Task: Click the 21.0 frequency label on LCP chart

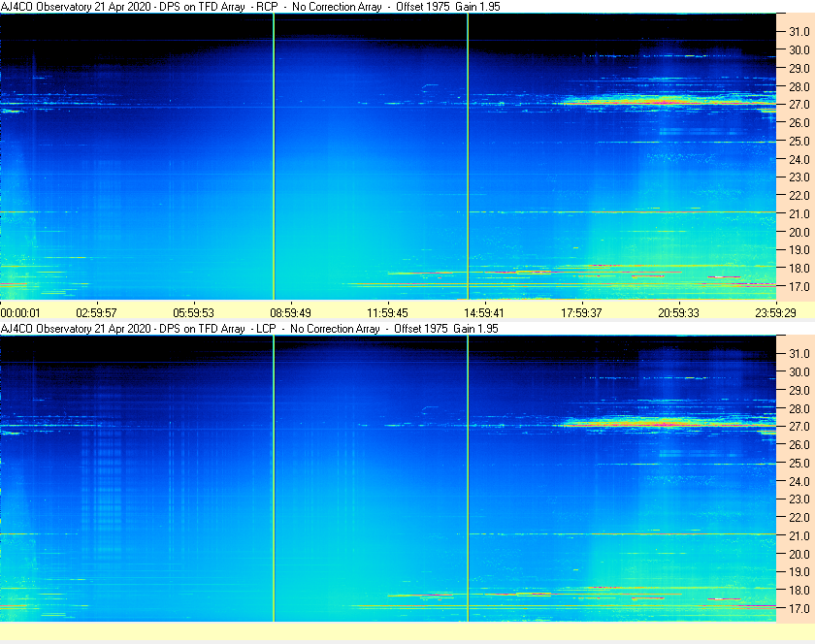Action: [x=799, y=535]
